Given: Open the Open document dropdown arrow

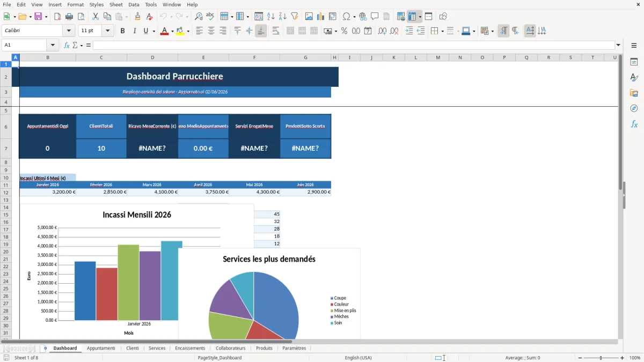Looking at the screenshot, I should 30,17.
